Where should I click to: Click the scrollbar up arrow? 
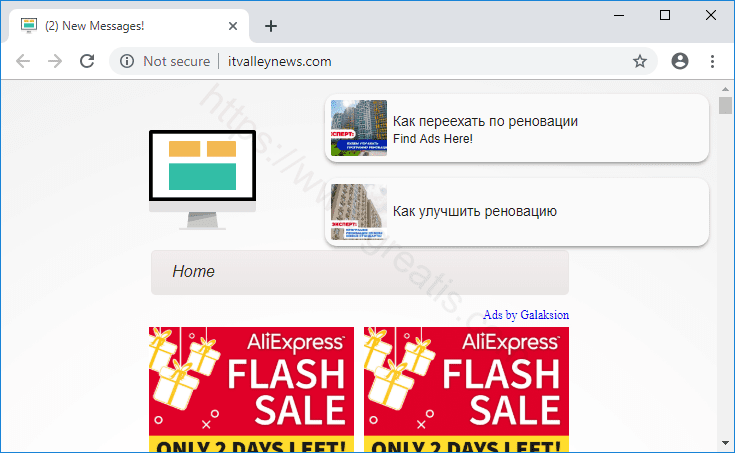click(x=725, y=89)
